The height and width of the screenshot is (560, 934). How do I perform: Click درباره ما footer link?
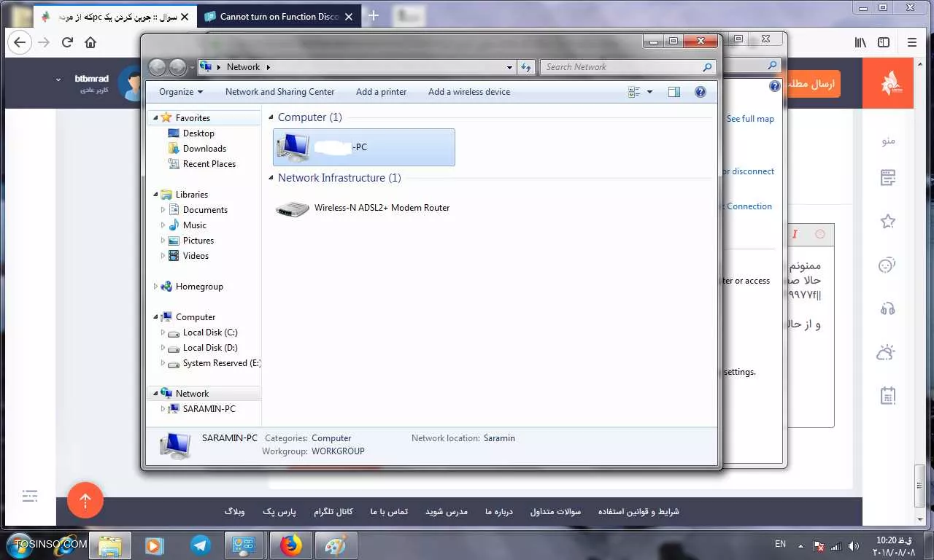499,511
